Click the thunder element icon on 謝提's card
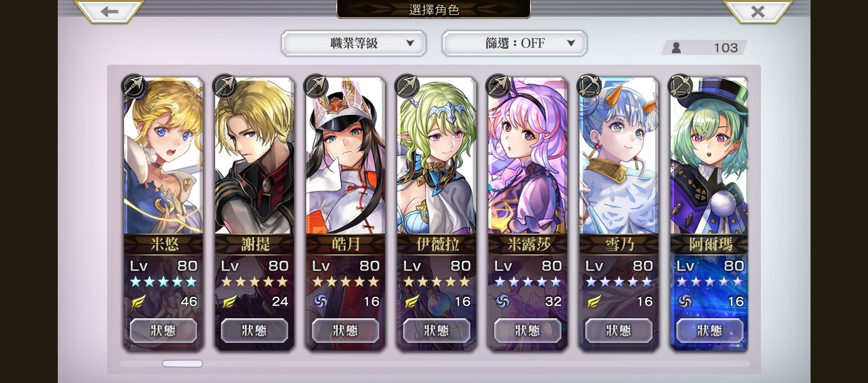The height and width of the screenshot is (383, 868). click(x=229, y=302)
